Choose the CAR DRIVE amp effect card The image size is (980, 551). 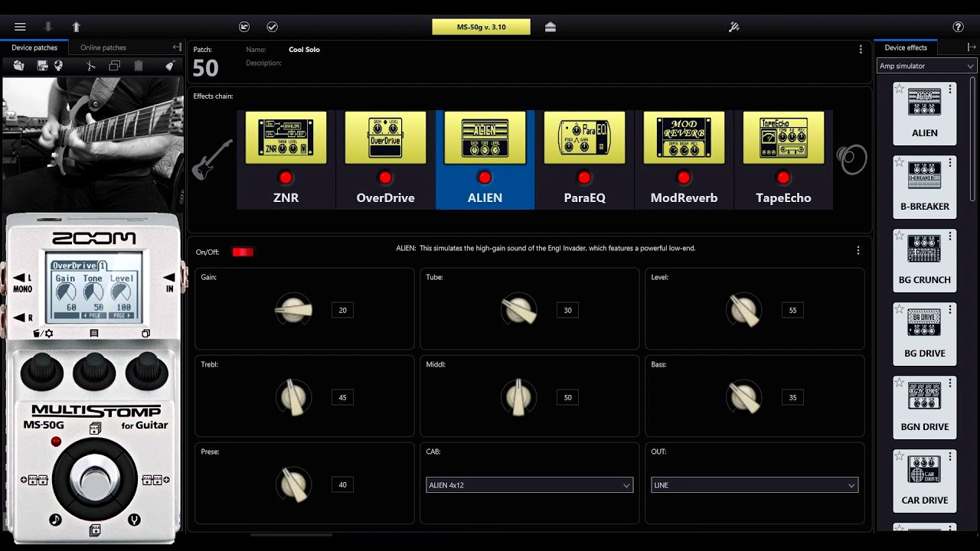tap(925, 480)
